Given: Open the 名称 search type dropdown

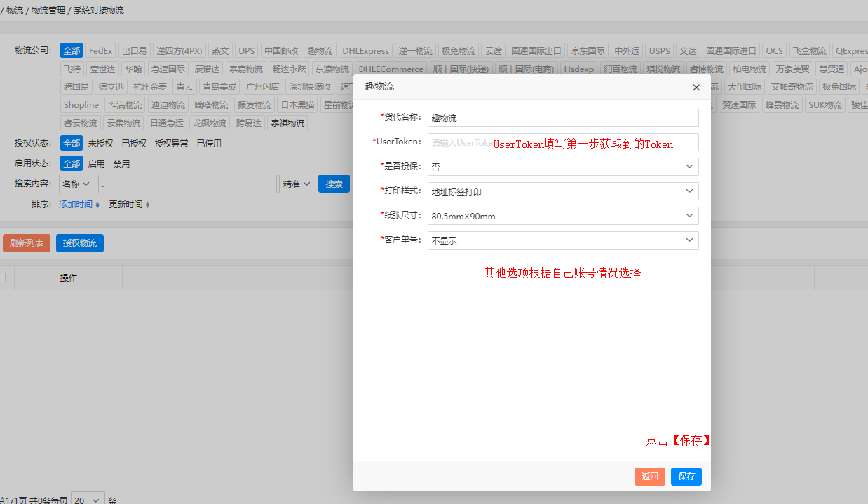Looking at the screenshot, I should point(77,184).
